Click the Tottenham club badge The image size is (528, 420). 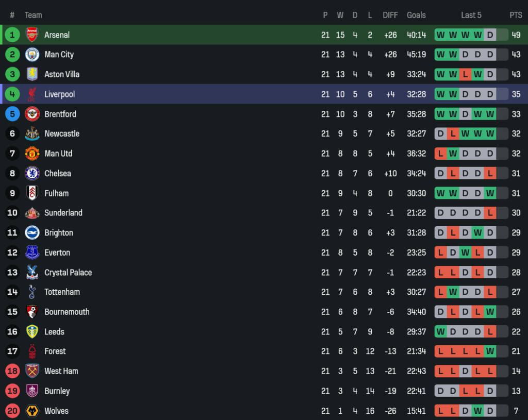pos(32,292)
